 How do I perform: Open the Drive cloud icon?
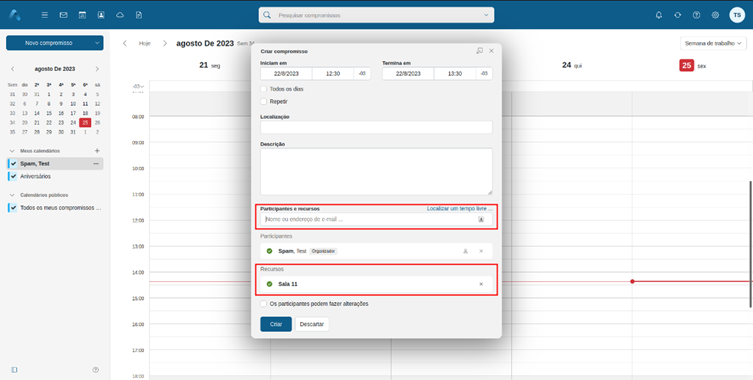point(120,15)
